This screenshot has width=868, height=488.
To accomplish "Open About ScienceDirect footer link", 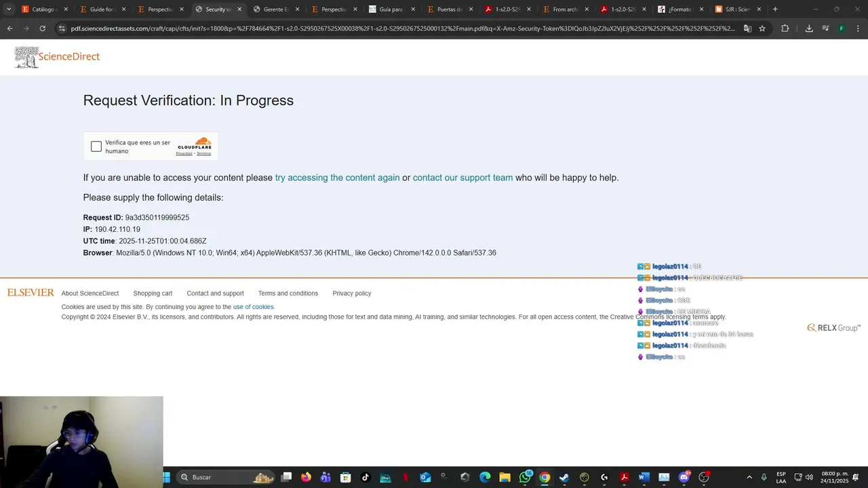I will pos(90,293).
